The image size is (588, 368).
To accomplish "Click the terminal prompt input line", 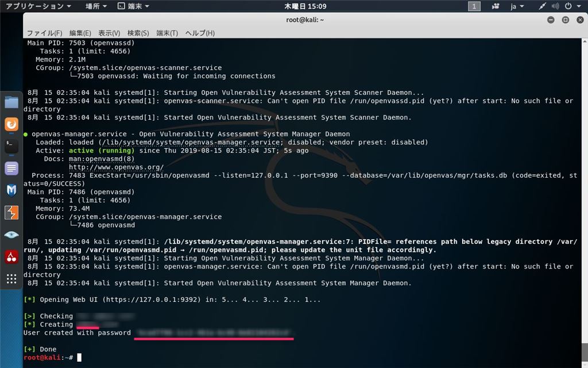I will [79, 358].
